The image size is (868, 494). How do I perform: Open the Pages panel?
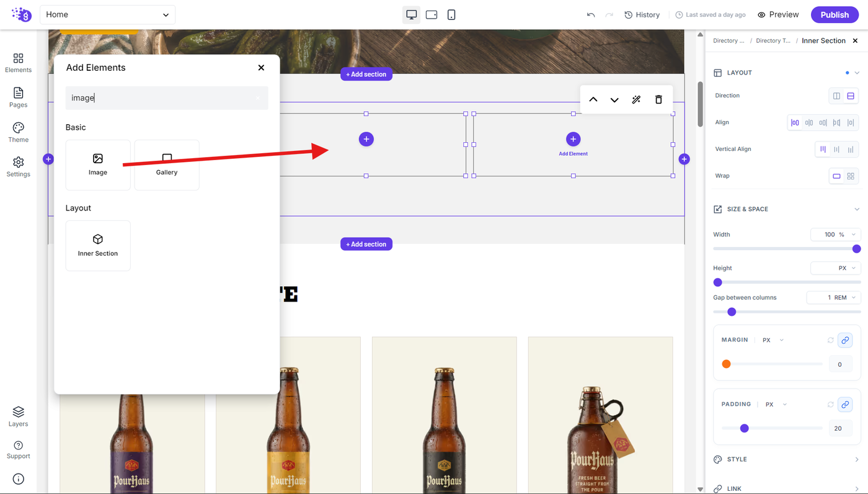click(x=18, y=97)
